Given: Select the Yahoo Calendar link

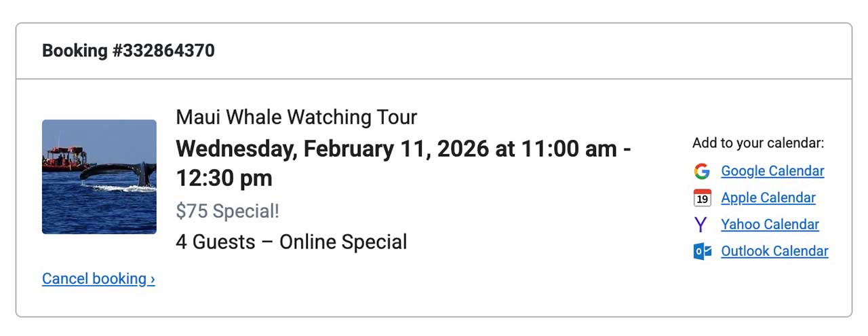Looking at the screenshot, I should (770, 225).
